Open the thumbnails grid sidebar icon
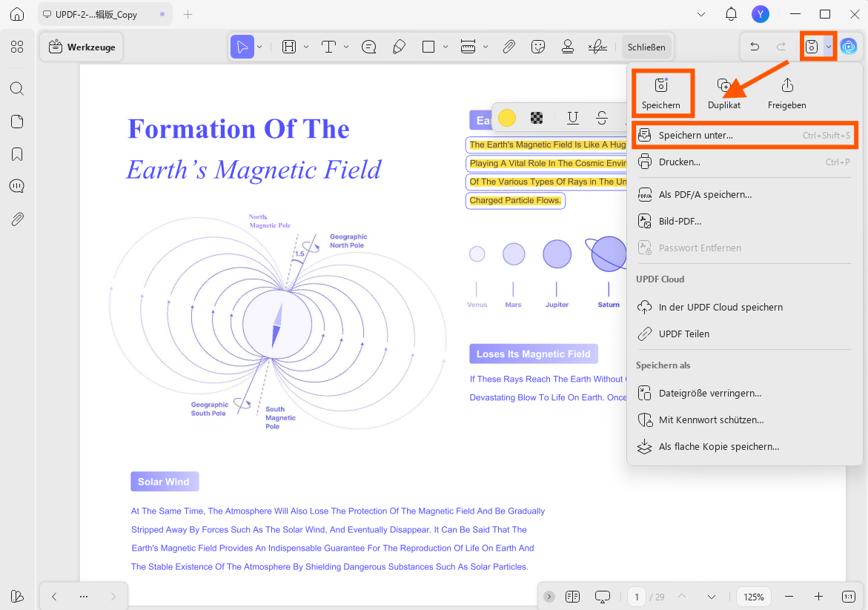This screenshot has width=868, height=610. tap(17, 47)
